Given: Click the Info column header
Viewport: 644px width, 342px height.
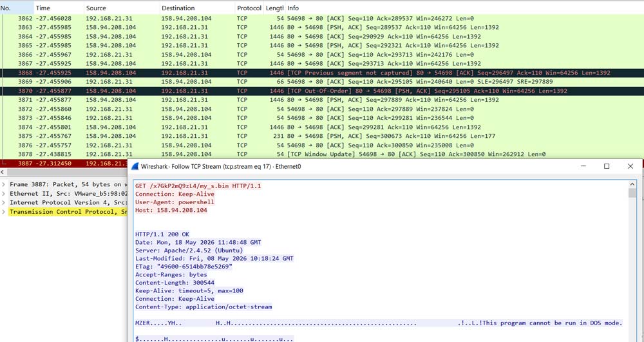Looking at the screenshot, I should (464, 8).
